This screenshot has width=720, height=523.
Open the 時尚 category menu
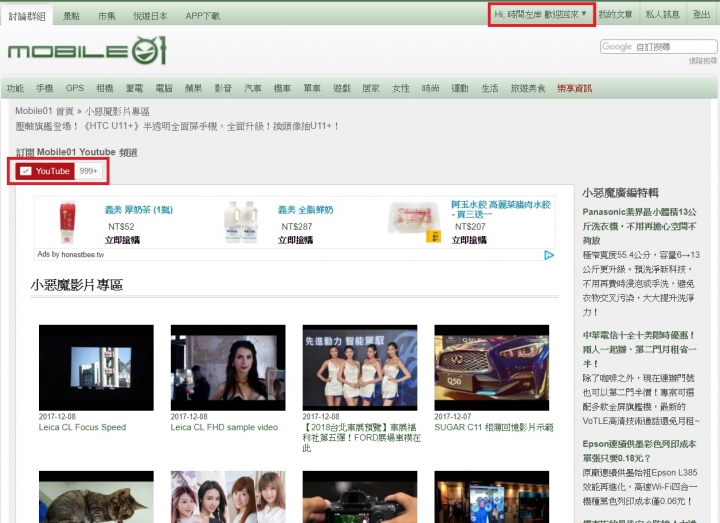430,88
